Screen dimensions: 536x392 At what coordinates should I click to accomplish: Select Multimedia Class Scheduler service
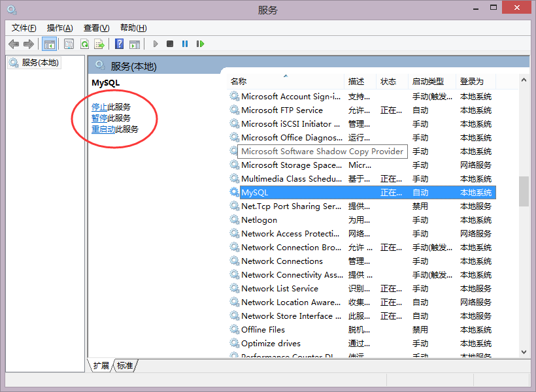tap(361, 179)
